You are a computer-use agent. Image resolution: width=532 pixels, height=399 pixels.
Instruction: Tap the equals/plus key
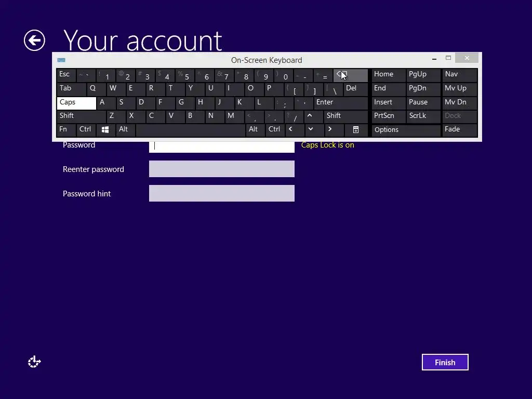[323, 75]
